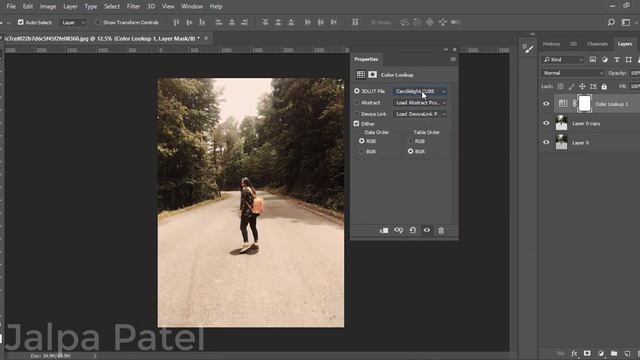Open the brush settings panel icon
The height and width of the screenshot is (360, 640).
[x=528, y=49]
